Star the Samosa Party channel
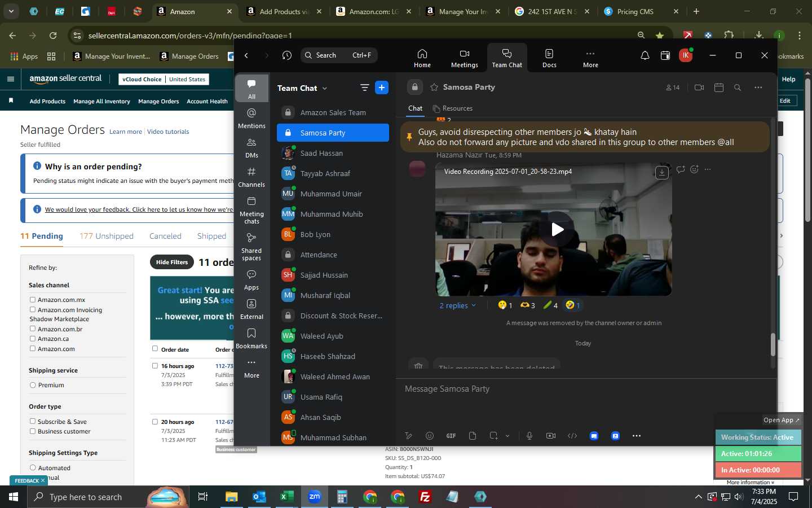 pyautogui.click(x=434, y=87)
